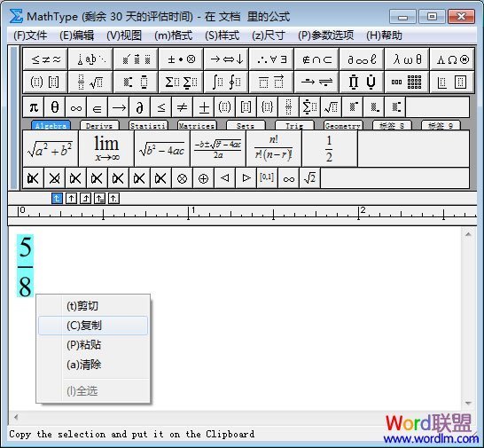Switch to the Derivs tab
484x448 pixels.
pos(99,125)
